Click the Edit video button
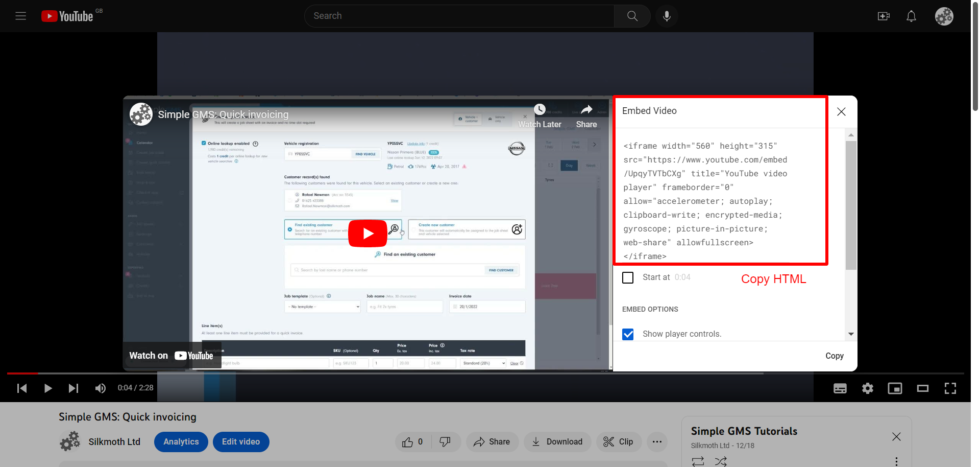The width and height of the screenshot is (980, 467). [241, 442]
